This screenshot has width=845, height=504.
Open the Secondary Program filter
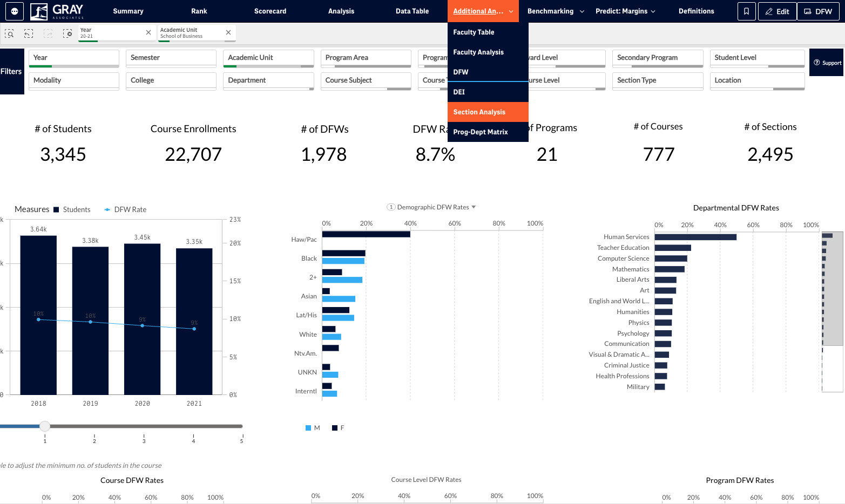pyautogui.click(x=658, y=58)
